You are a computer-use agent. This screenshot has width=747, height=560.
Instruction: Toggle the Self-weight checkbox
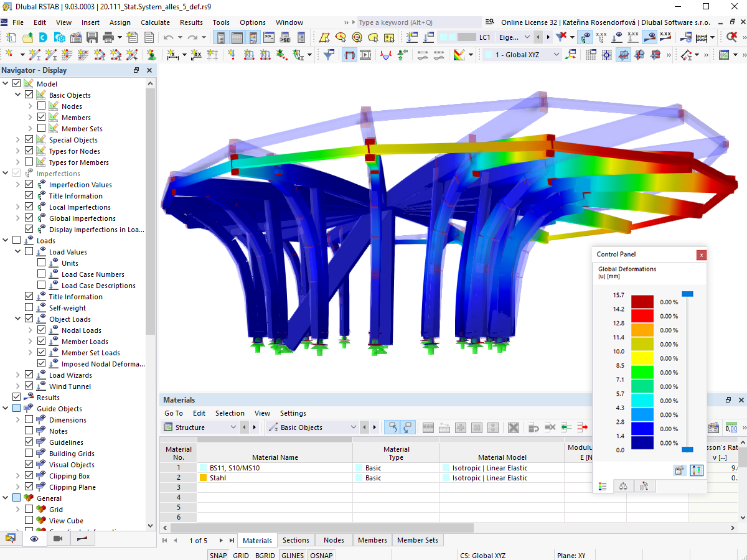coord(29,308)
